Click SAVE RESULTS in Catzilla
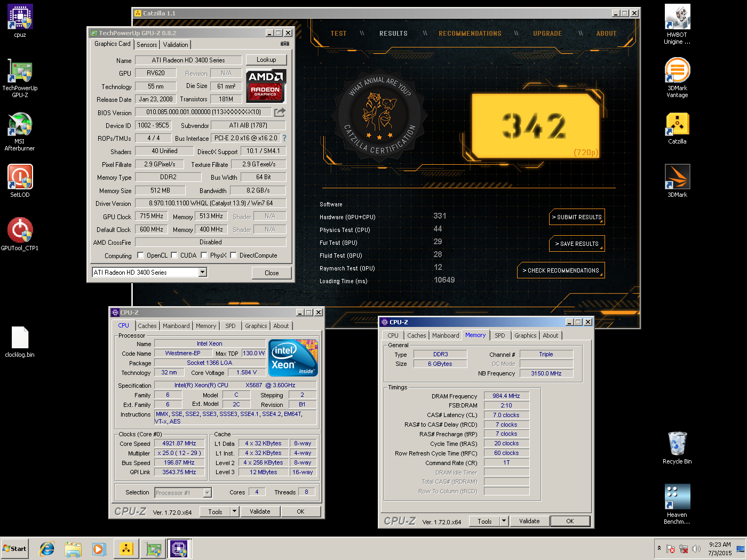This screenshot has width=747, height=560. tap(577, 244)
